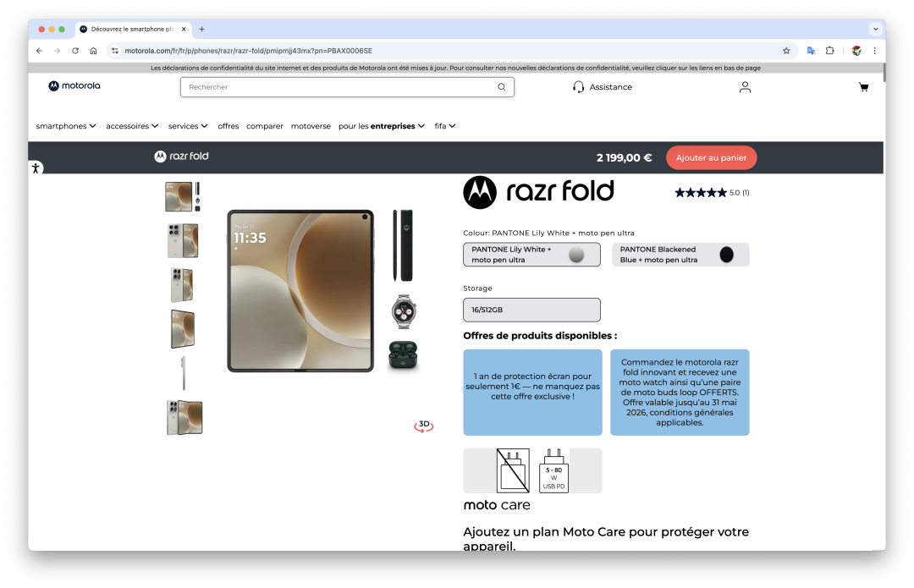View site information icon in address bar
This screenshot has height=588, width=914.
point(115,51)
